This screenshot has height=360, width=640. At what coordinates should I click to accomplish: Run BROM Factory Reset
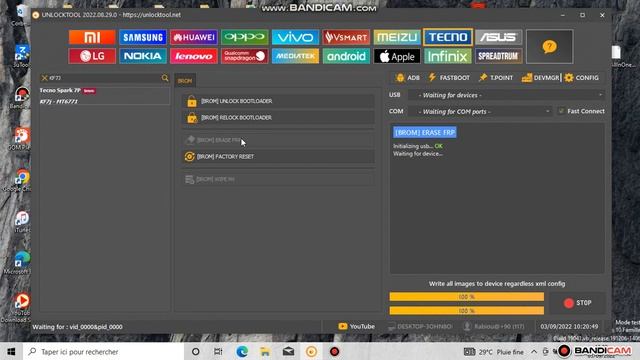tap(278, 156)
